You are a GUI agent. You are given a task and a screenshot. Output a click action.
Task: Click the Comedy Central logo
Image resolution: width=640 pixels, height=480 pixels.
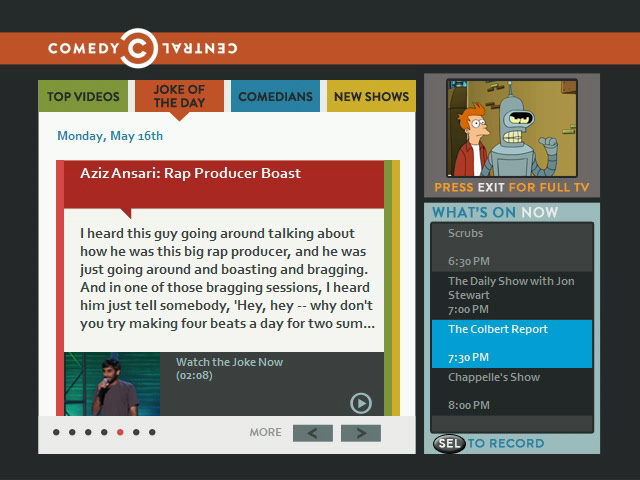(x=142, y=48)
